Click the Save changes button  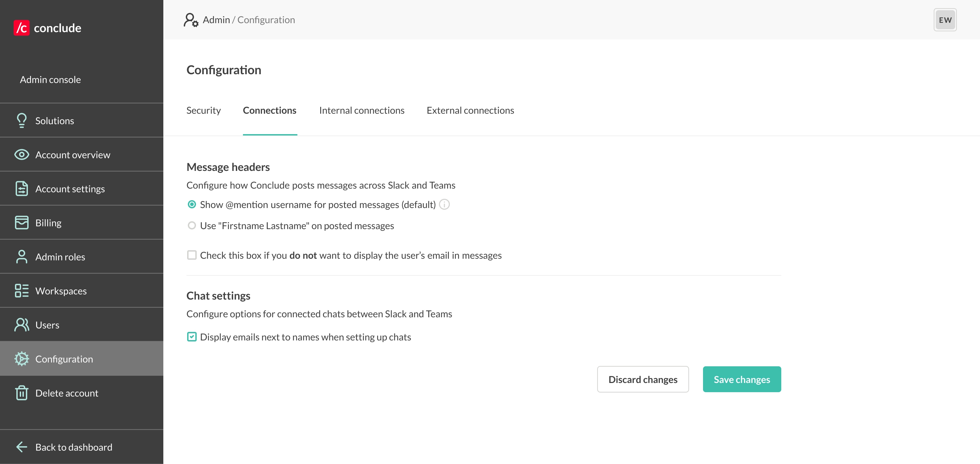pos(741,379)
